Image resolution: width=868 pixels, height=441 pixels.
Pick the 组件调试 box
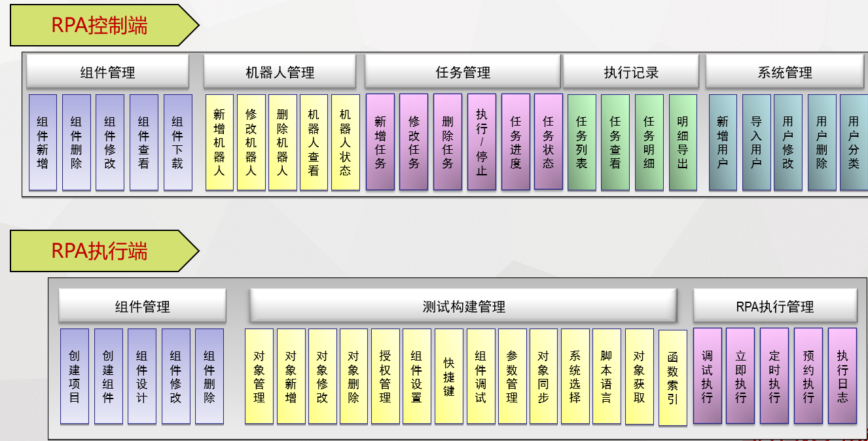point(481,376)
